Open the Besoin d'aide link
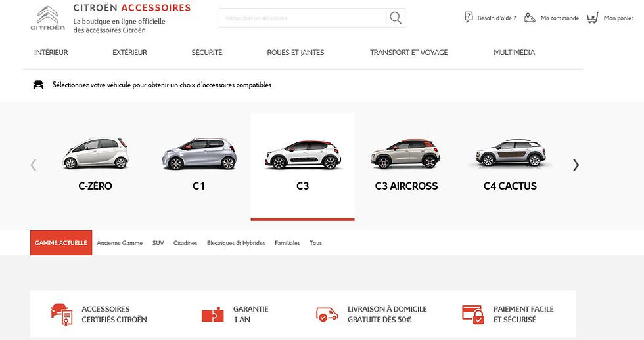644x340 pixels. pyautogui.click(x=497, y=18)
